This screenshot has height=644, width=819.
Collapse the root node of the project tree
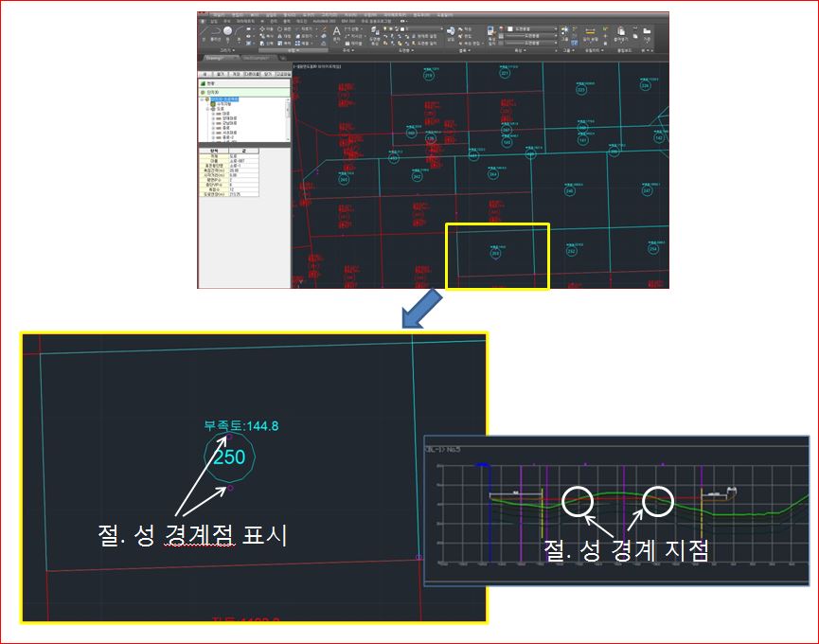[x=202, y=99]
